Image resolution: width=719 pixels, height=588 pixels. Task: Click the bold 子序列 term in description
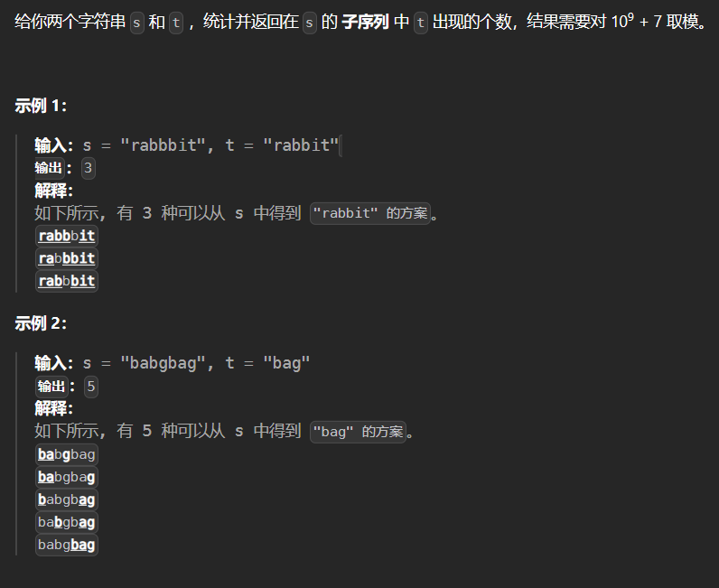(x=366, y=23)
